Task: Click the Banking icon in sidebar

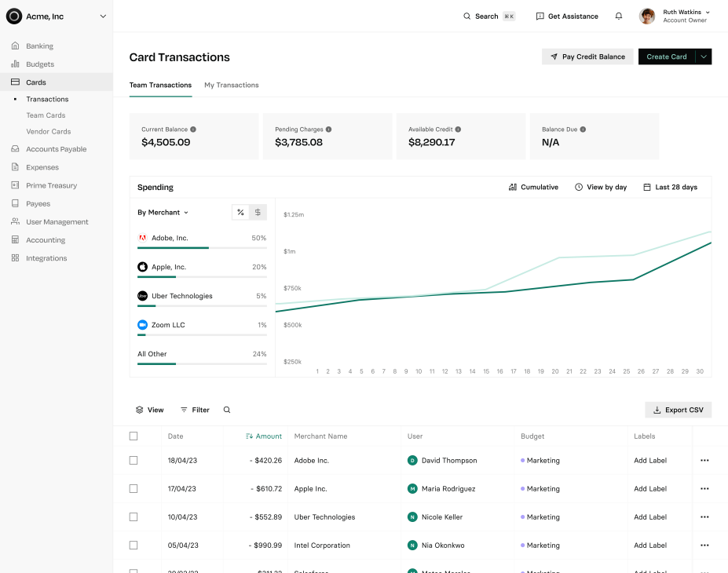Action: coord(15,46)
